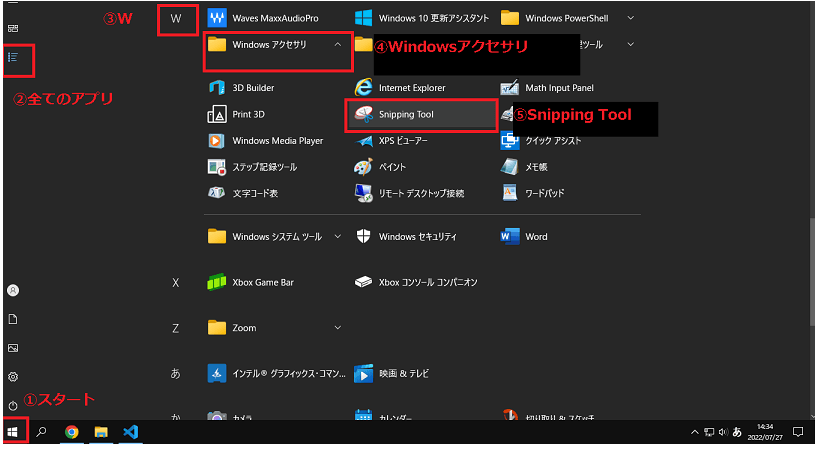The height and width of the screenshot is (450, 815).
Task: Launch Xbox コンソール コンパニオン
Action: point(416,283)
